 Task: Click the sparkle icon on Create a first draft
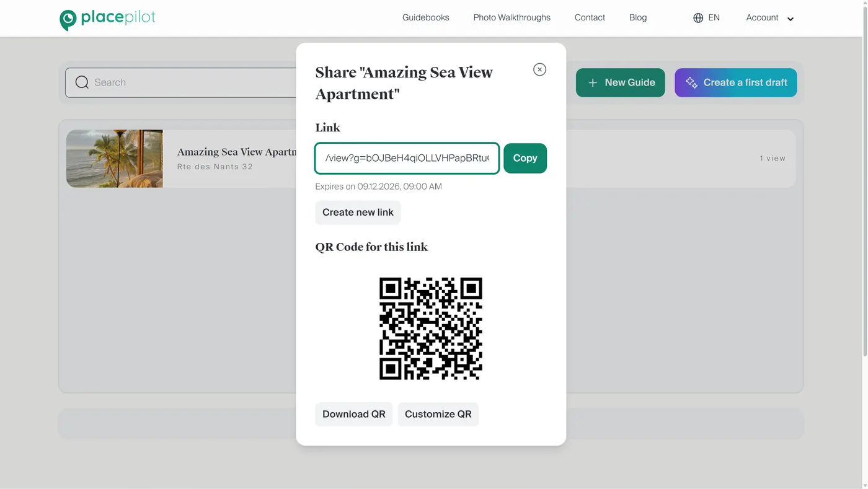tap(691, 82)
